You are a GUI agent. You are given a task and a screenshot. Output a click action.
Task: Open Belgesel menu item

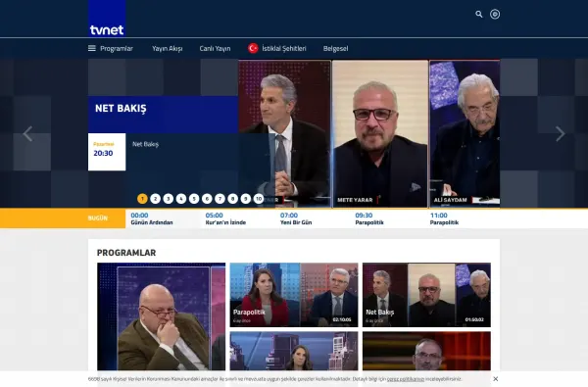point(335,48)
